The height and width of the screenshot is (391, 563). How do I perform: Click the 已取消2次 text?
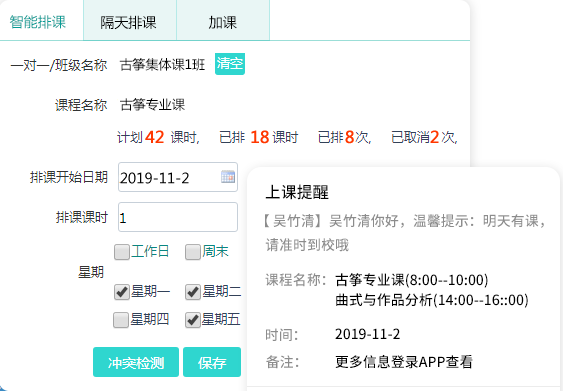point(424,137)
